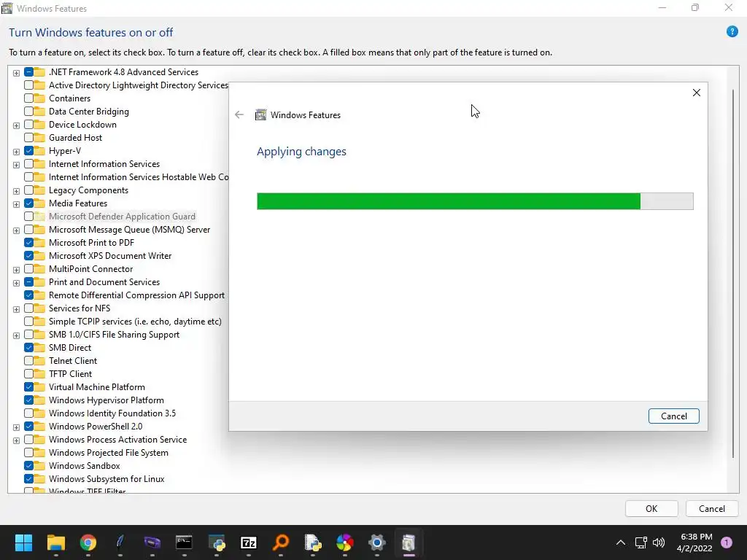Open the volume control in the system tray
Viewport: 747px width, 560px height.
coord(659,542)
